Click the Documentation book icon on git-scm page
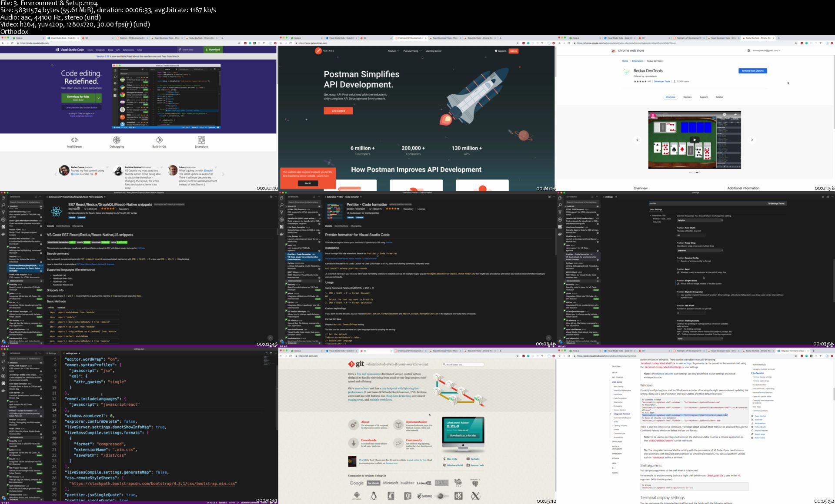 tap(398, 424)
